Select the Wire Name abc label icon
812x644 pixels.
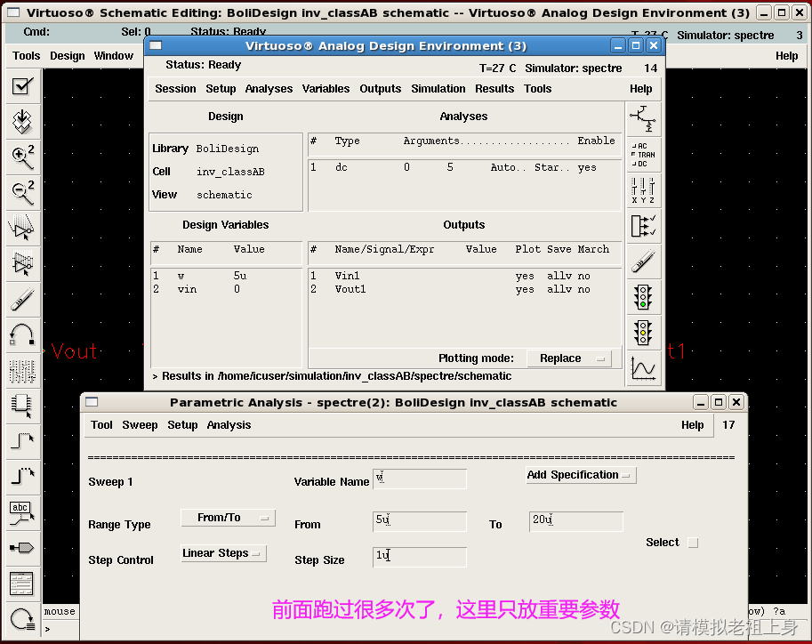pos(22,512)
